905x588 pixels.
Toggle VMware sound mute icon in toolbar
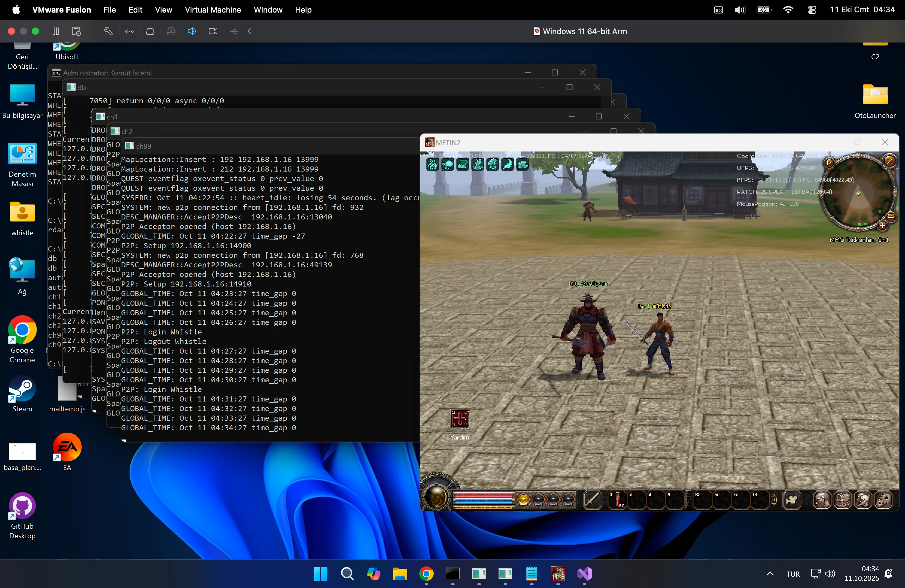pyautogui.click(x=192, y=31)
